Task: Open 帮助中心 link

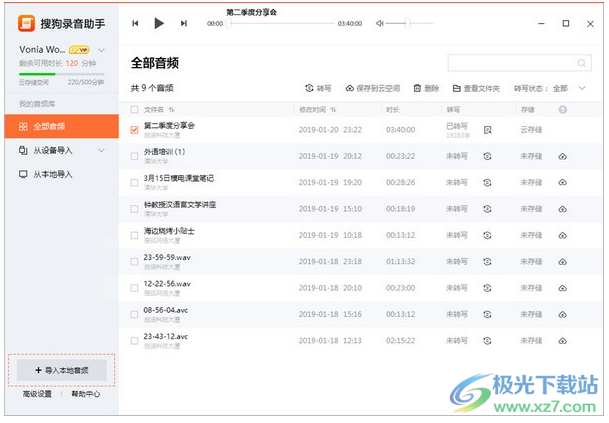Action: (x=85, y=394)
